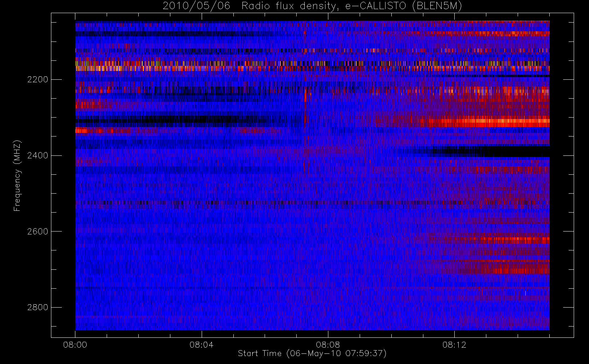The width and height of the screenshot is (589, 364).
Task: Click the plot title 2010/05/06 Radio flux density
Action: tap(312, 6)
